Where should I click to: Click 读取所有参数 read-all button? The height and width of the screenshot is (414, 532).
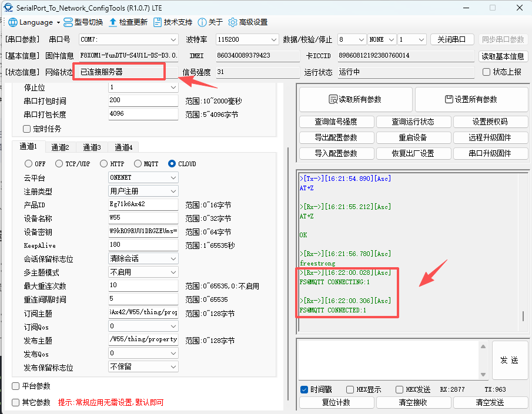[356, 99]
